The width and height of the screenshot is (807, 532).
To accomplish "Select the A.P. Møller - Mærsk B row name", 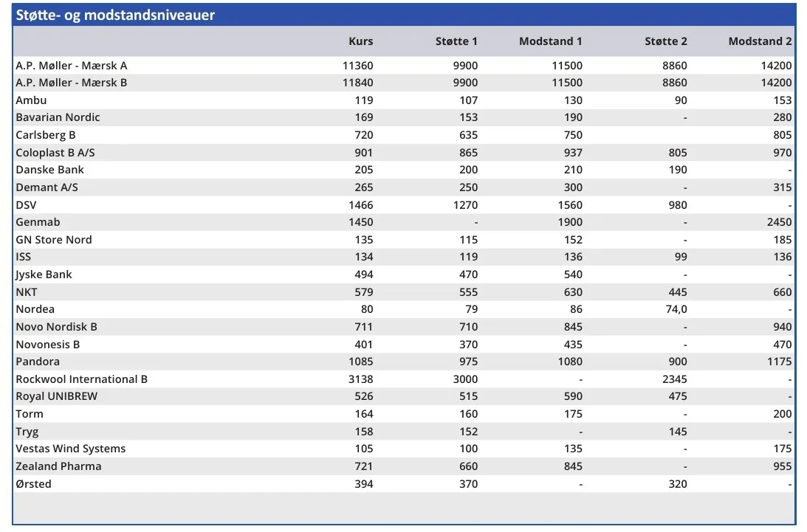I will 72,83.
